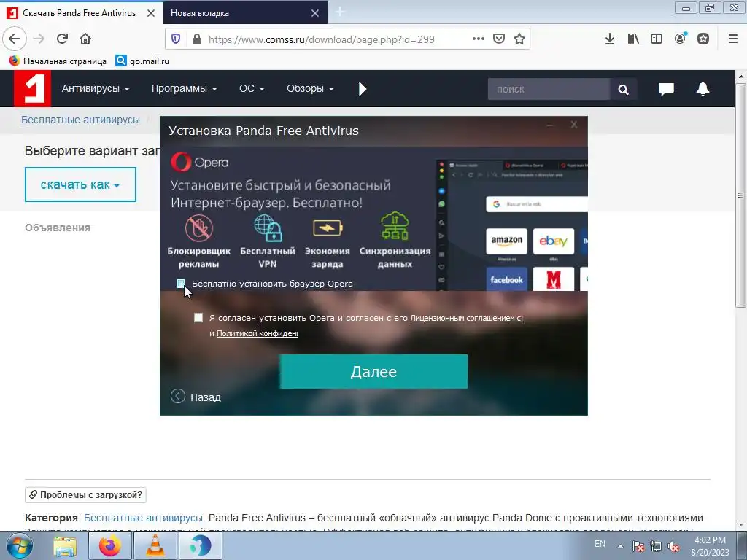This screenshot has width=747, height=560.
Task: Open the Action Center flag tray icon
Action: pos(638,547)
